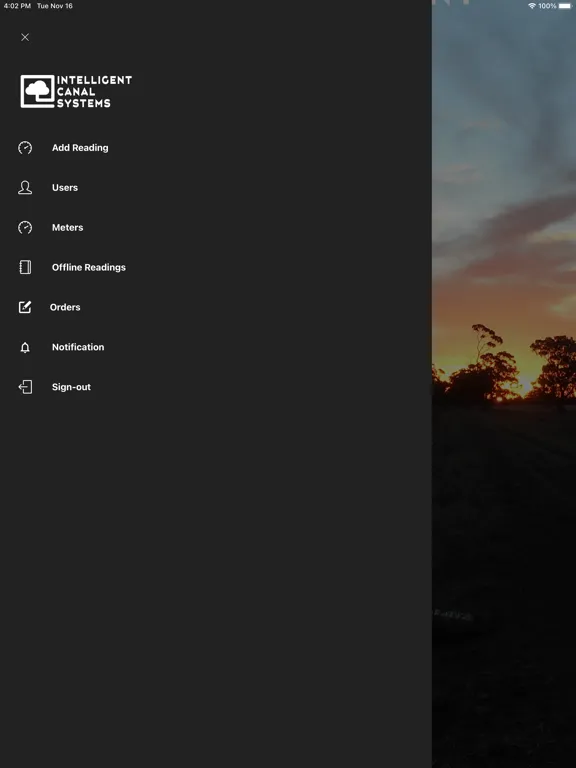The image size is (576, 768).
Task: Click the gauge icon beside Meters
Action: [25, 227]
